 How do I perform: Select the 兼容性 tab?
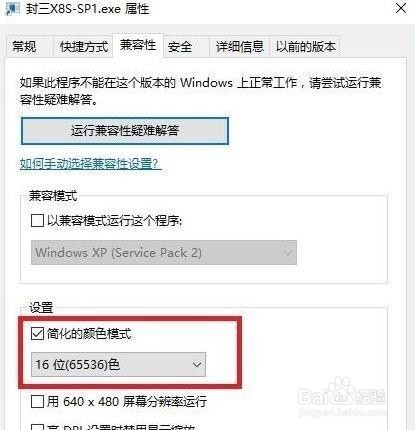(x=138, y=45)
